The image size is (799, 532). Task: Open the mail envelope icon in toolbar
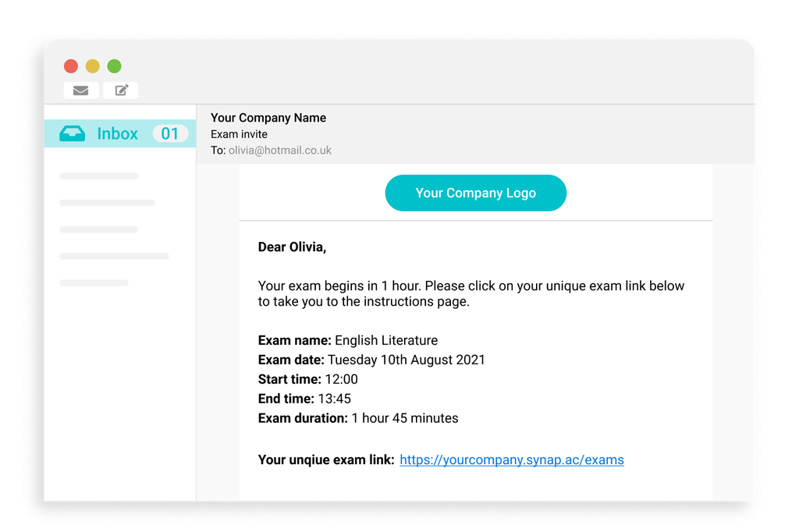(x=80, y=90)
